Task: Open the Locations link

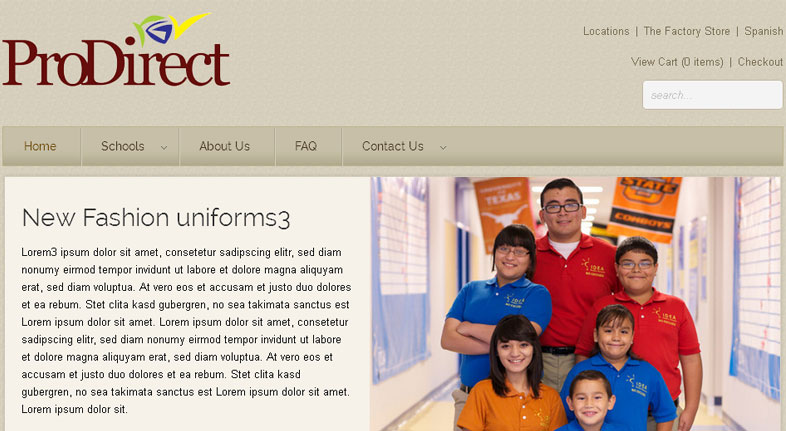Action: point(606,31)
